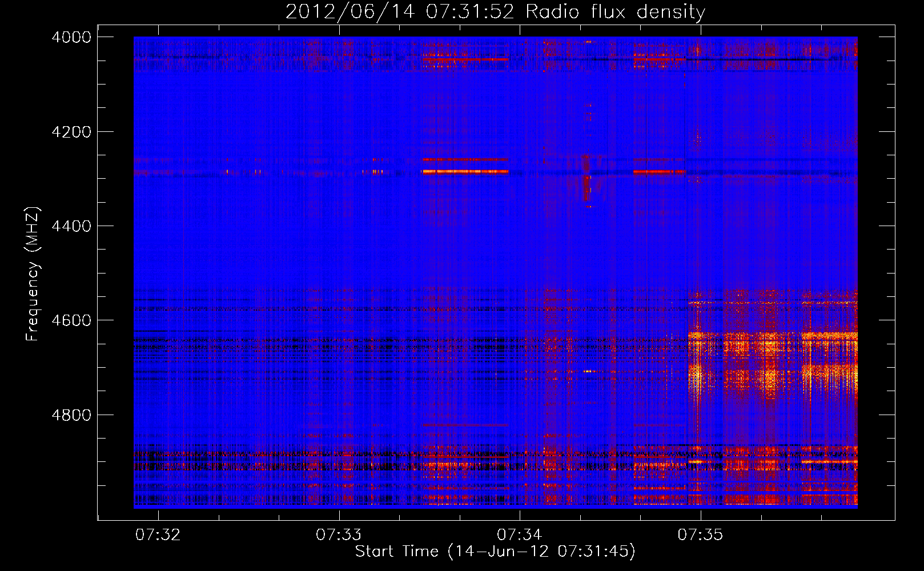The width and height of the screenshot is (924, 571).
Task: Select the '4400' frequency axis label
Action: tap(71, 226)
